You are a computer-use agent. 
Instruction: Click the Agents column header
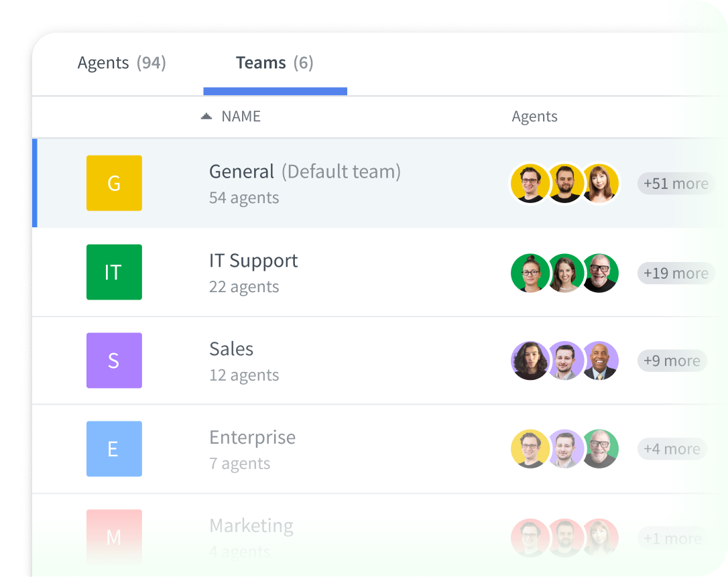tap(534, 116)
